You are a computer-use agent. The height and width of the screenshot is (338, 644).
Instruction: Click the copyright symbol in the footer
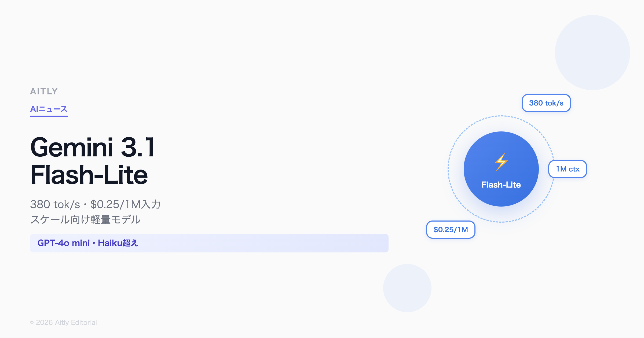32,323
